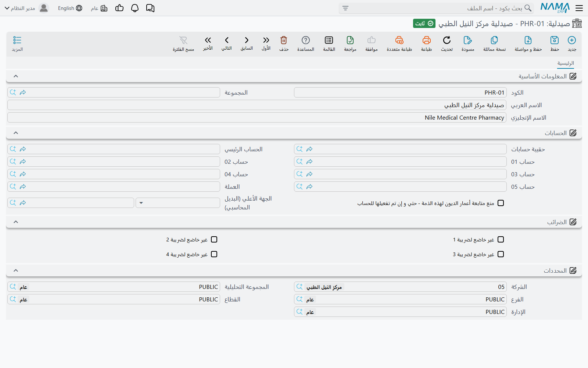
Task: Select the الرئيسية tab
Action: click(566, 63)
